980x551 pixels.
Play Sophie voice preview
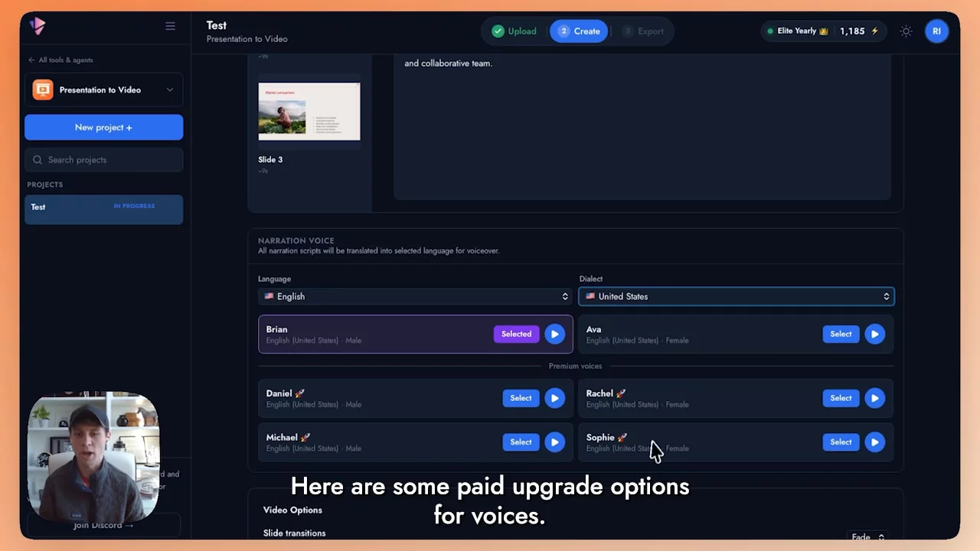pyautogui.click(x=874, y=442)
